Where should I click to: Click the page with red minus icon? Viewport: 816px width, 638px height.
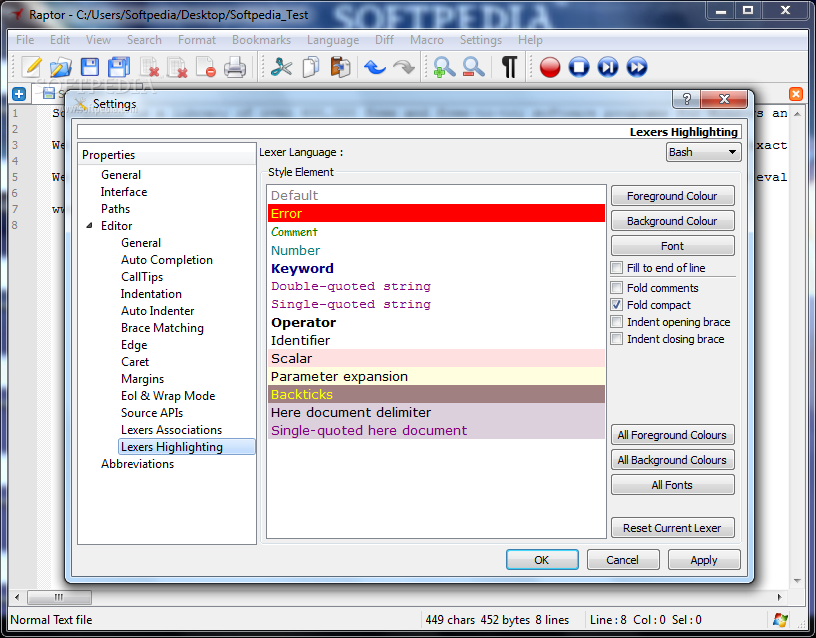coord(206,67)
